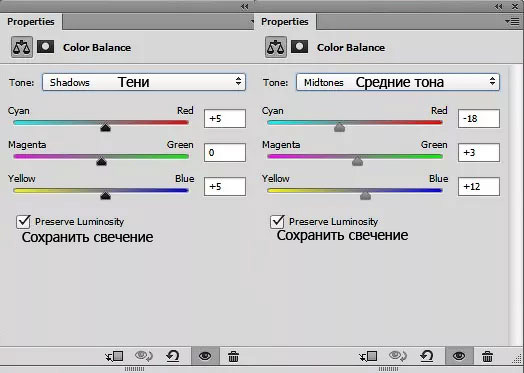The width and height of the screenshot is (524, 373).
Task: Toggle layer visibility eye in Shadows panel
Action: coord(205,356)
